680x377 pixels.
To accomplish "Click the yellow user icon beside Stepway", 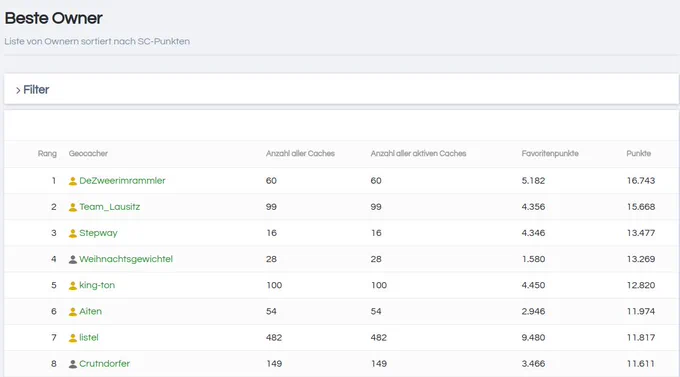I will [73, 233].
